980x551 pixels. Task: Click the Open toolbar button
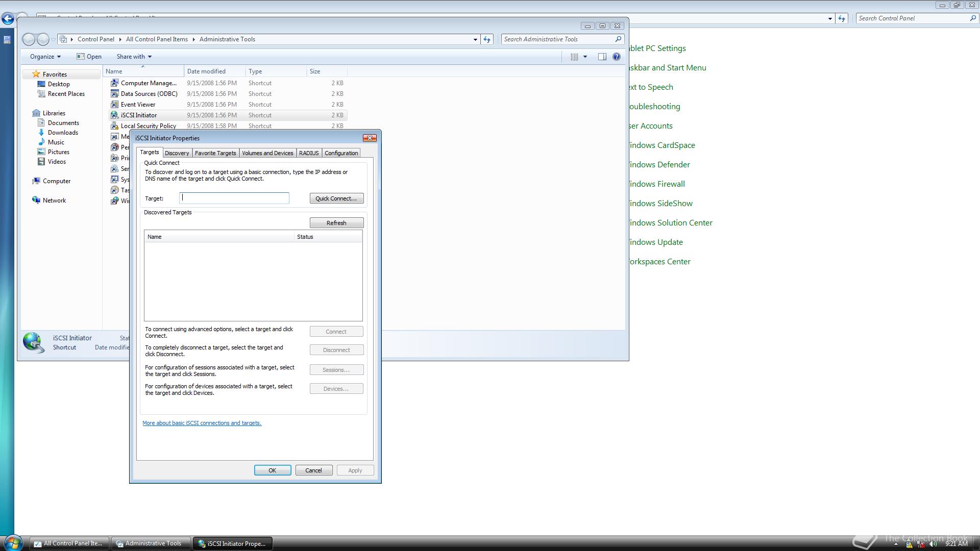tap(89, 57)
